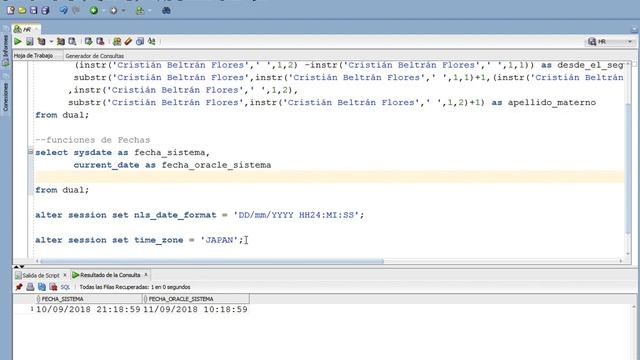Switch to Hoja de Trabajo tab
The height and width of the screenshot is (360, 640).
tap(33, 56)
